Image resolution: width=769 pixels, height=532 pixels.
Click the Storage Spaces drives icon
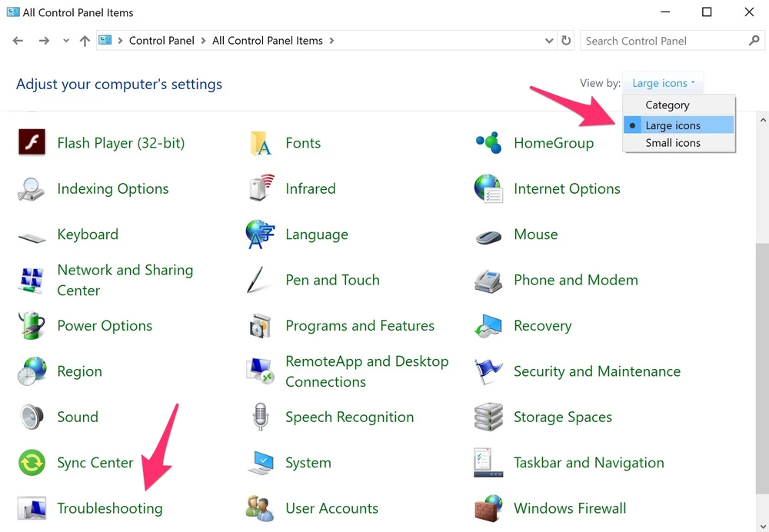click(x=488, y=417)
